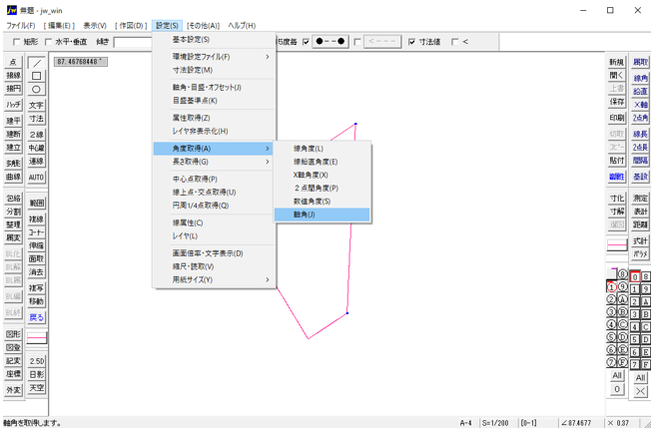Choose 属性取得(Z) menu item

[214, 118]
